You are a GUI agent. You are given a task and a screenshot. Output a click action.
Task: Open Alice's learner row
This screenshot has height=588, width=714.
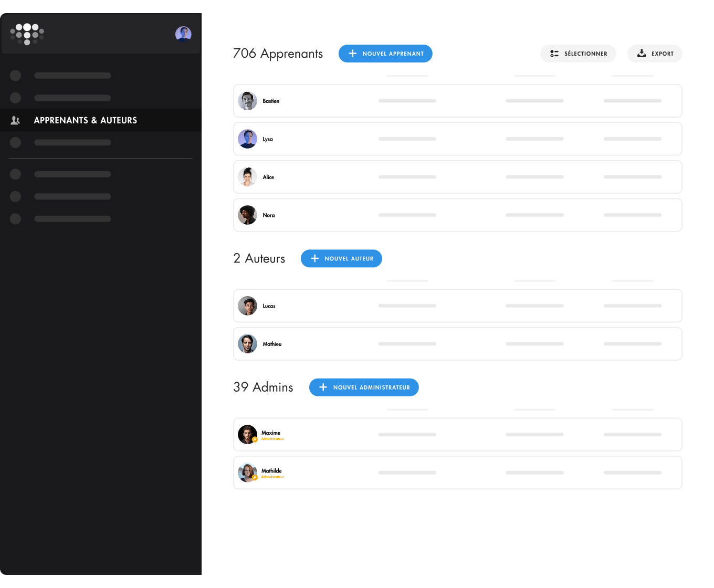(458, 177)
